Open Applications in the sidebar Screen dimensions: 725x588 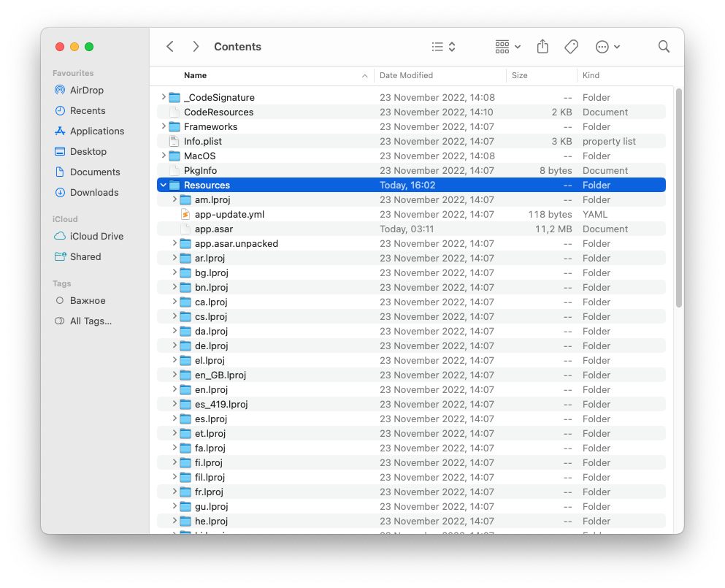click(96, 131)
